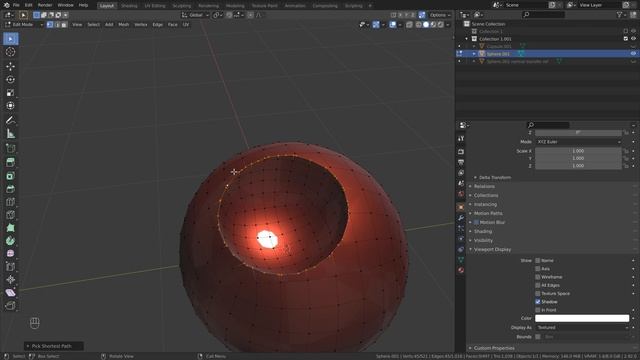The image size is (640, 360).
Task: Select the Spin tool
Action: click(x=11, y=241)
